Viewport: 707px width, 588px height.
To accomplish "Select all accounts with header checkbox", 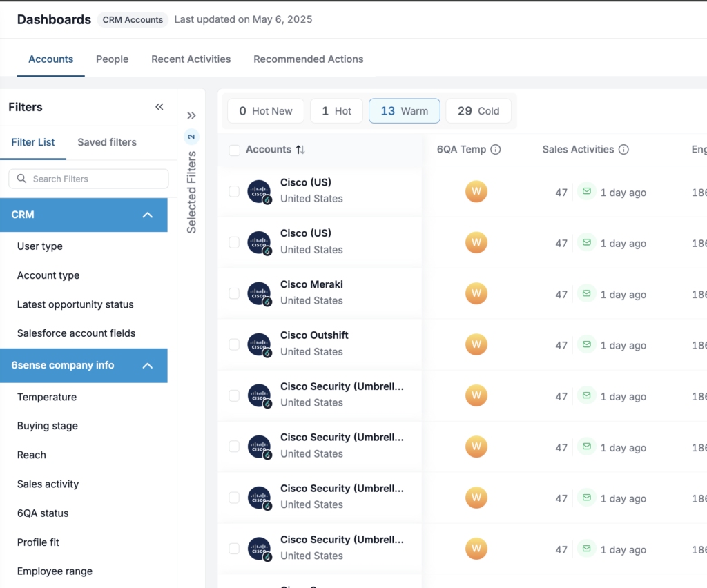I will coord(235,150).
